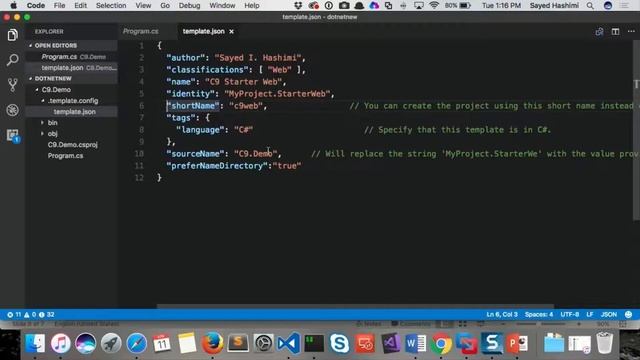
Task: Collapse the C9.Demo folder
Action: pos(56,89)
